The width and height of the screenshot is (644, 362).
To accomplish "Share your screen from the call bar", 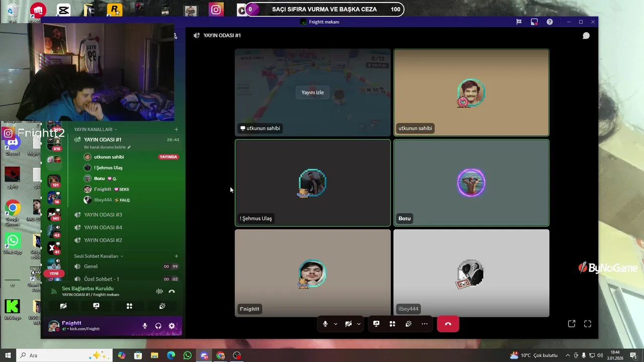I will pyautogui.click(x=376, y=324).
